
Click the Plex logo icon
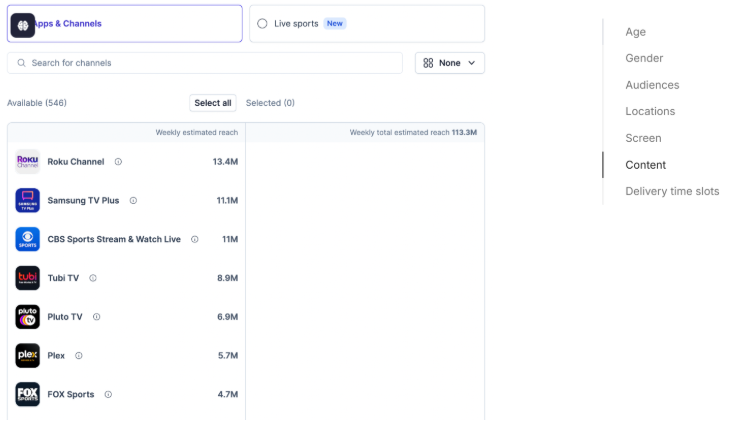27,356
